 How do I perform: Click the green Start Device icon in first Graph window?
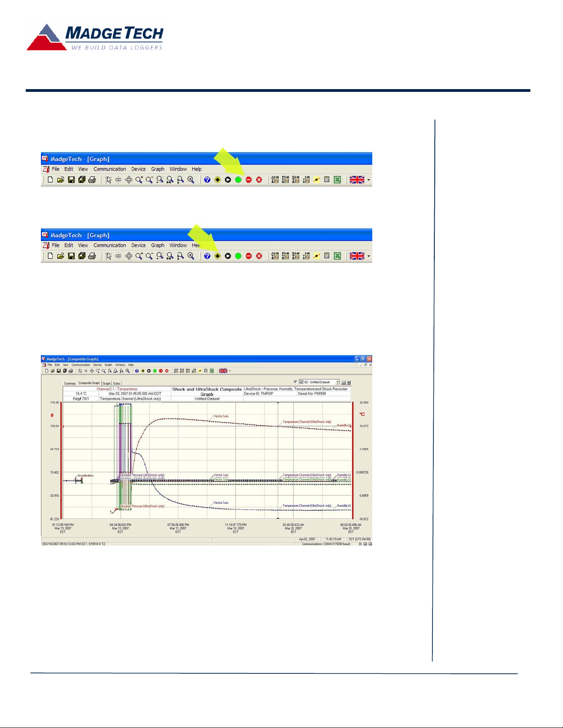[x=238, y=180]
